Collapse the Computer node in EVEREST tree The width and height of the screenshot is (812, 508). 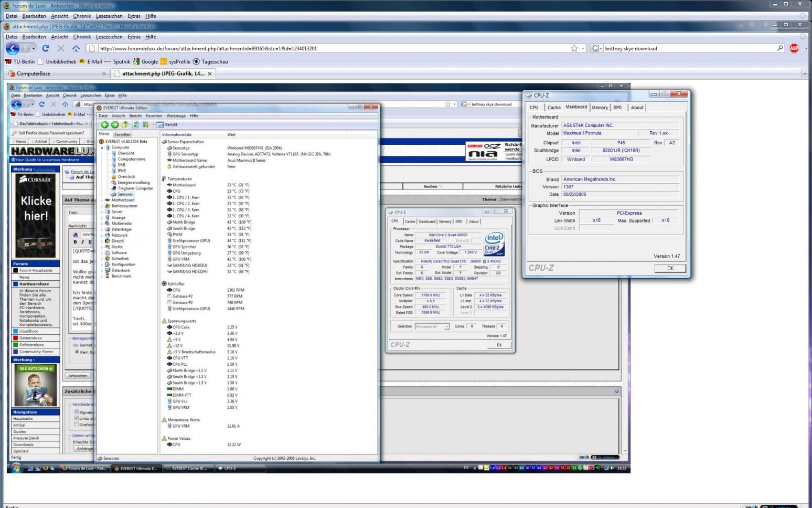[x=103, y=147]
